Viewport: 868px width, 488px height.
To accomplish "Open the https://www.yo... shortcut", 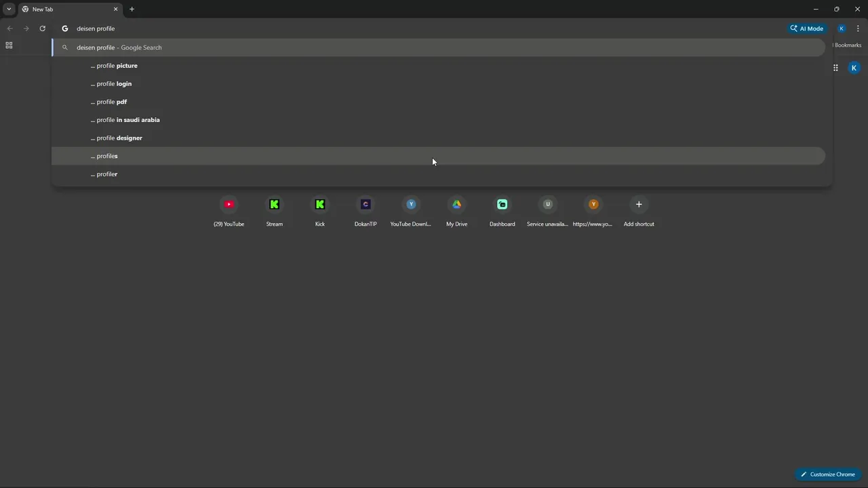I will [x=593, y=211].
